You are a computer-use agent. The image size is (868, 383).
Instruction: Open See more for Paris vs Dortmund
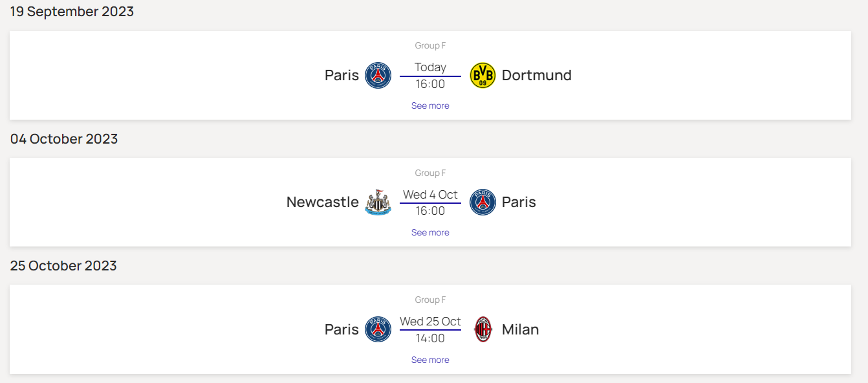(430, 105)
